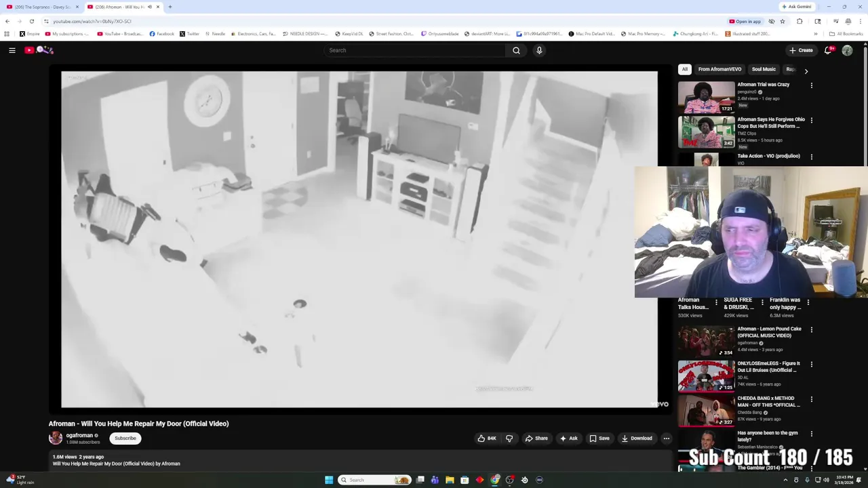Open Chrome three-dot menu
The image size is (868, 488).
861,21
